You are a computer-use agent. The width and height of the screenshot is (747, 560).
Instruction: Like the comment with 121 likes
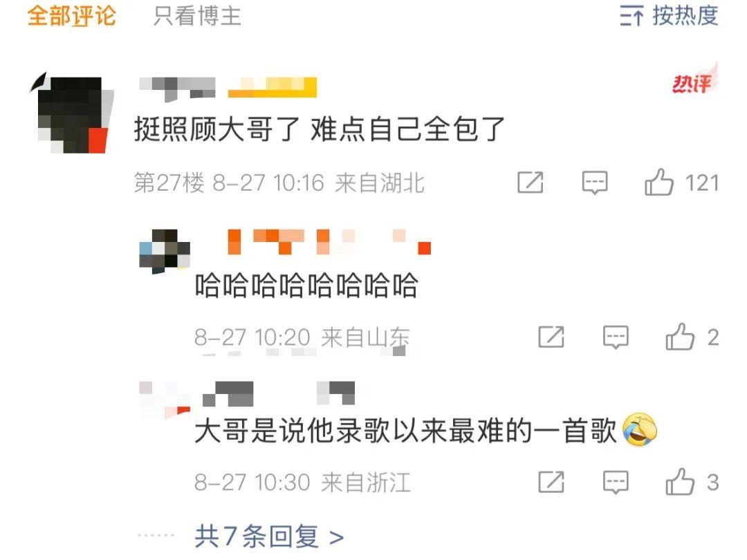659,183
